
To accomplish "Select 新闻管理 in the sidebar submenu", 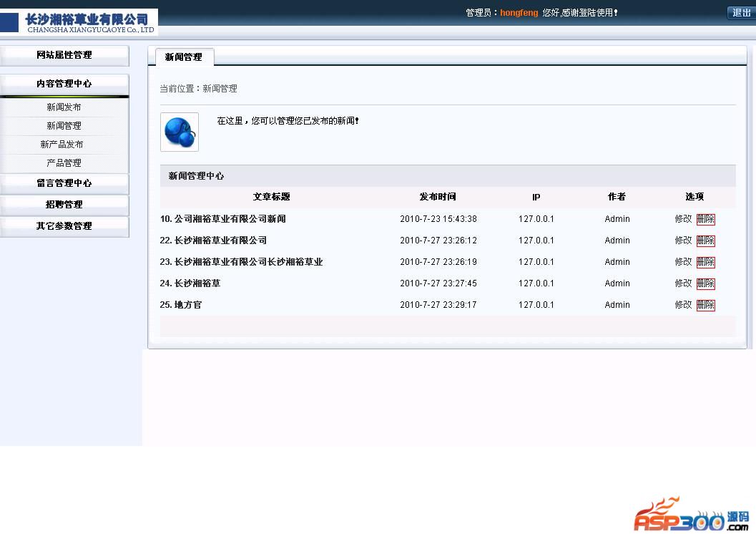I will 64,126.
